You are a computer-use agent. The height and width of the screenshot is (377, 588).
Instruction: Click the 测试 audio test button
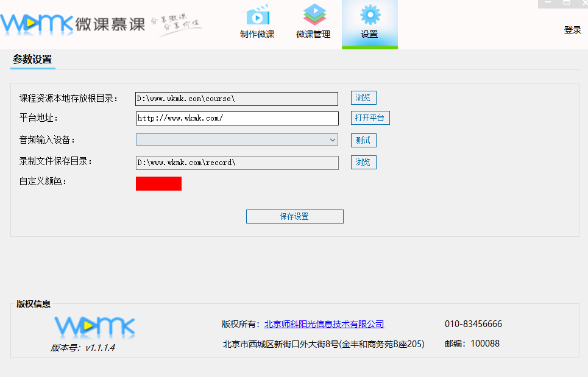[x=363, y=139]
